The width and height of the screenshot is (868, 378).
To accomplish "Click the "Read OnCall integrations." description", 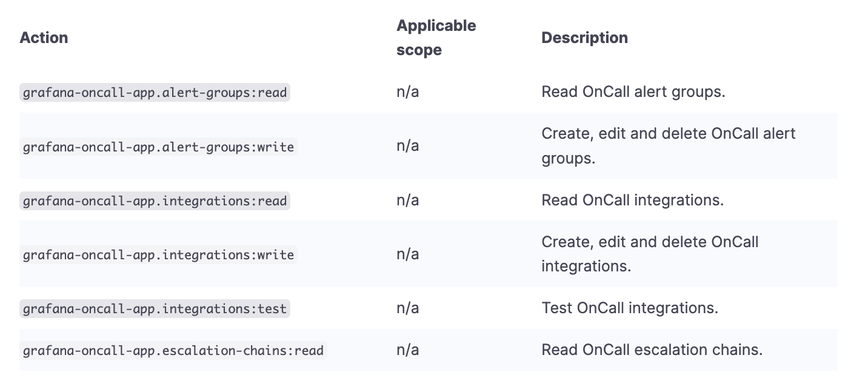I will [x=632, y=200].
